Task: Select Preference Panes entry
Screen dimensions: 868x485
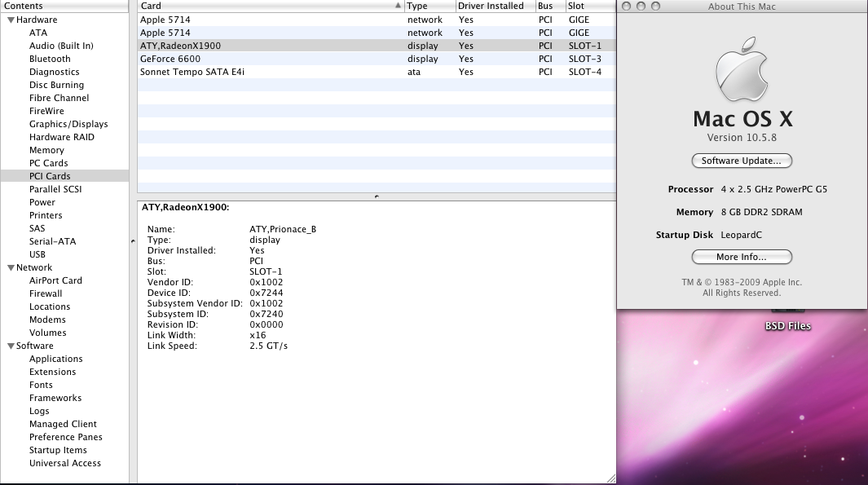Action: pos(65,437)
